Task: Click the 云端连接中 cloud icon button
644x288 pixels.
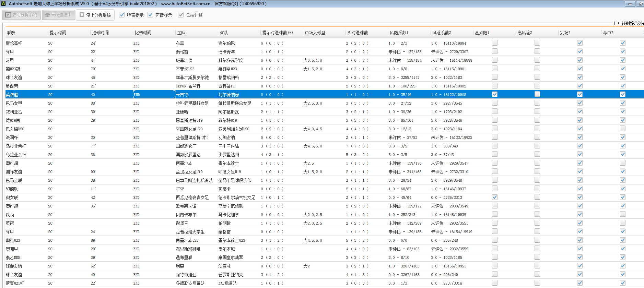Action: (58, 15)
